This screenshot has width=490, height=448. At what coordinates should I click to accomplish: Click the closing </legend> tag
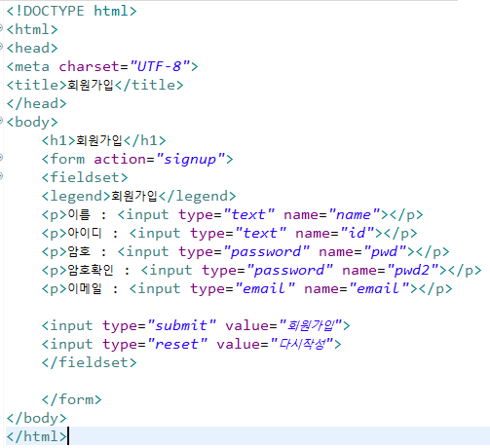[198, 196]
